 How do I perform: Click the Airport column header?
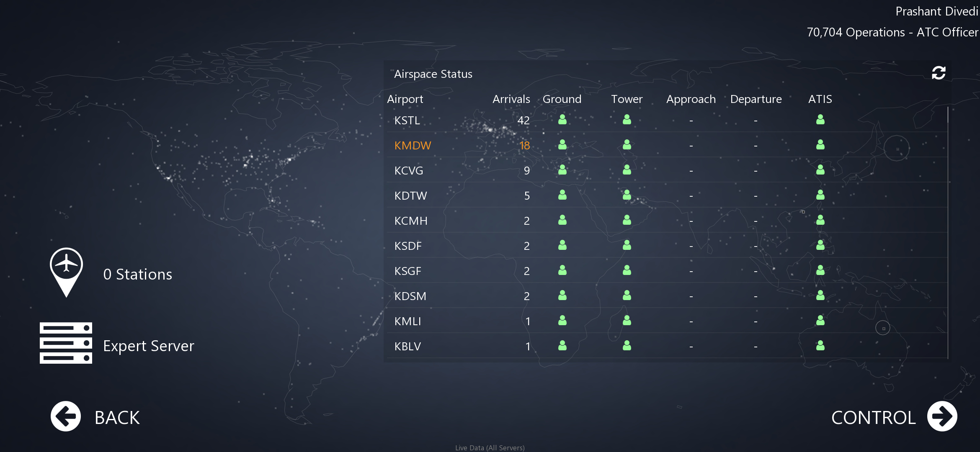tap(405, 99)
